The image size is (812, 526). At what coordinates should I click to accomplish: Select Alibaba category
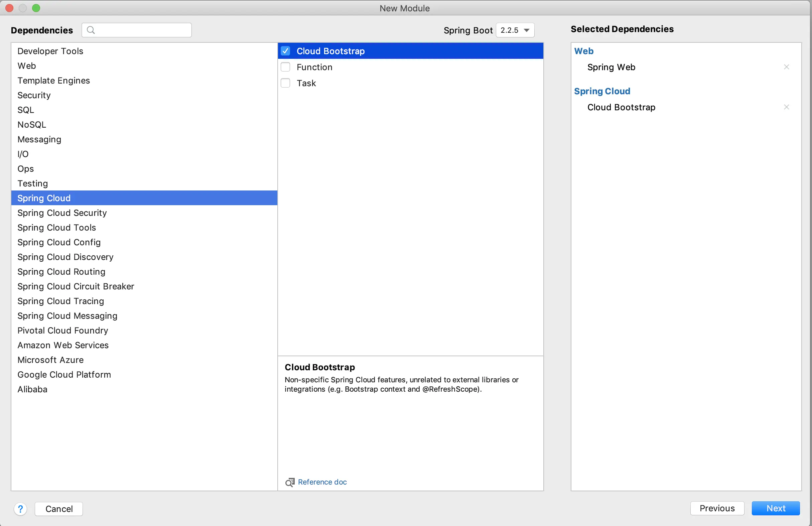pos(32,389)
